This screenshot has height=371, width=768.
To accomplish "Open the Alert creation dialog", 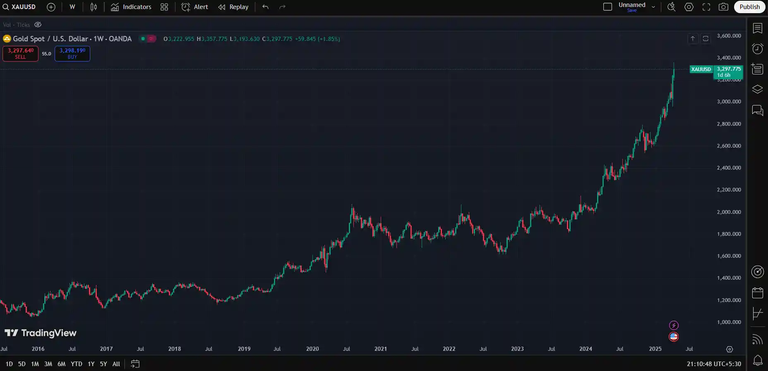I will click(194, 7).
